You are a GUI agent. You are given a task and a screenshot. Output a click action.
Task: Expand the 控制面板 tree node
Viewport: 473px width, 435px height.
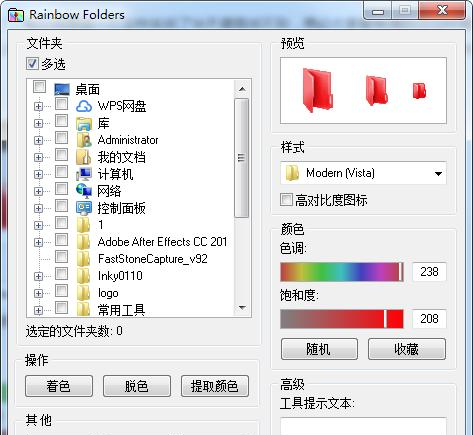(x=38, y=208)
